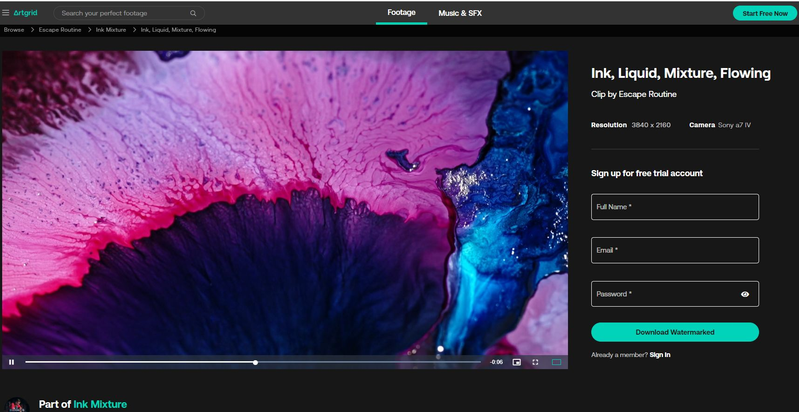Show password with the eye icon

(745, 294)
